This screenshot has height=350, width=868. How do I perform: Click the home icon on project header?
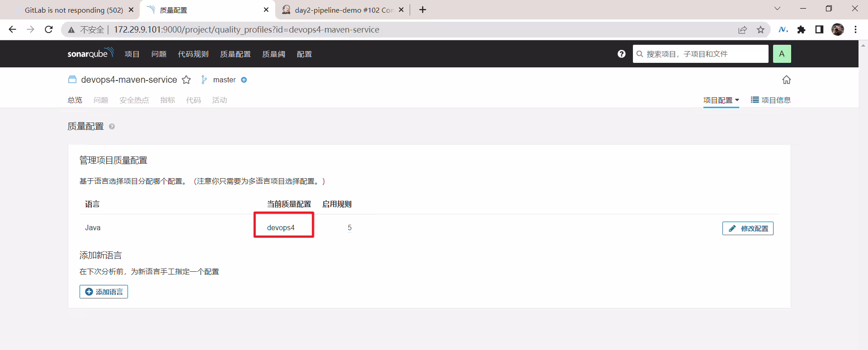point(787,80)
